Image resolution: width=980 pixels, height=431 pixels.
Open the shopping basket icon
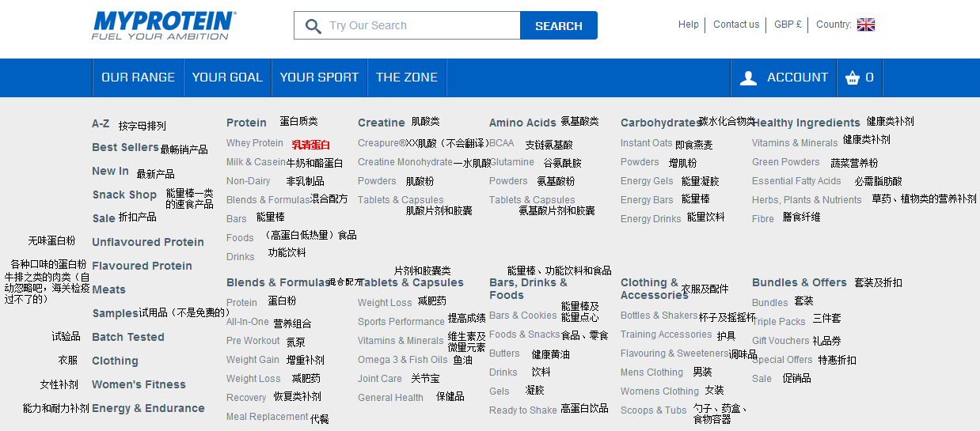[x=853, y=78]
